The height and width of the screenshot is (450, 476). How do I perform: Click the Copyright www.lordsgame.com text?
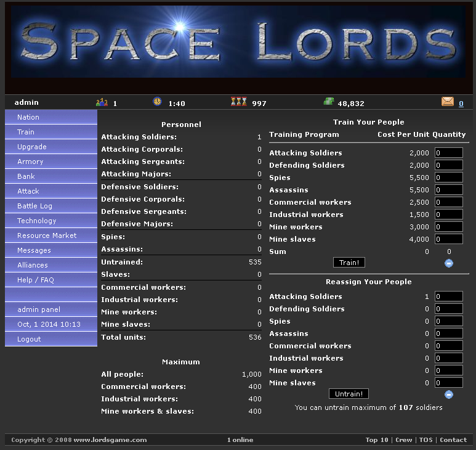click(79, 440)
